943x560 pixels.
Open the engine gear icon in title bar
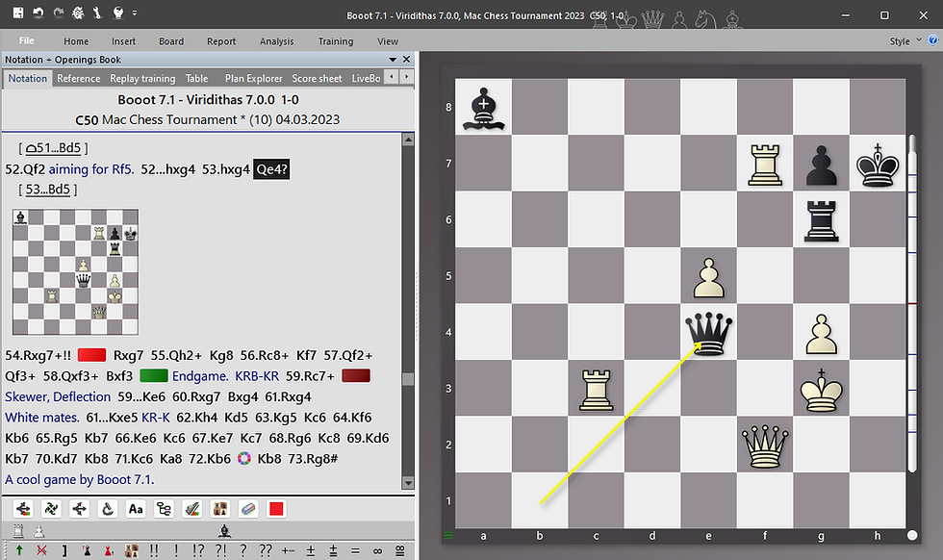78,13
